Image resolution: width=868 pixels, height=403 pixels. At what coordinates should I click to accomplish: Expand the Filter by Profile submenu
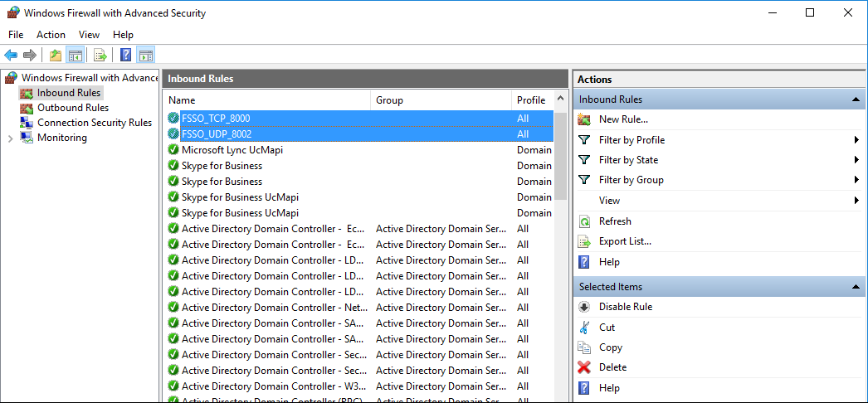coord(855,140)
